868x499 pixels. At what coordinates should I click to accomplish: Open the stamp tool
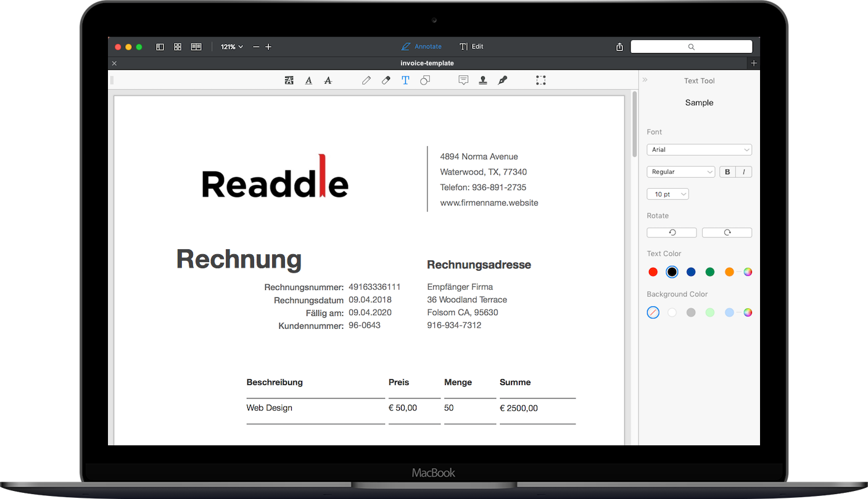click(x=483, y=80)
